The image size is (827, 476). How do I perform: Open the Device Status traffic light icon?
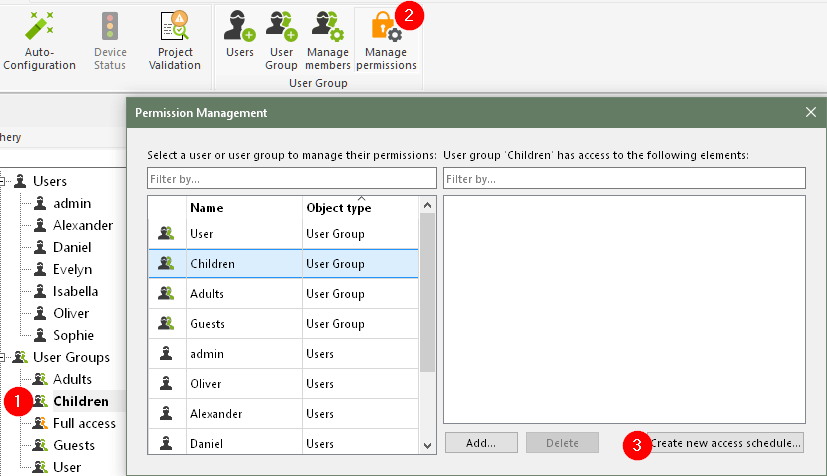[x=110, y=26]
